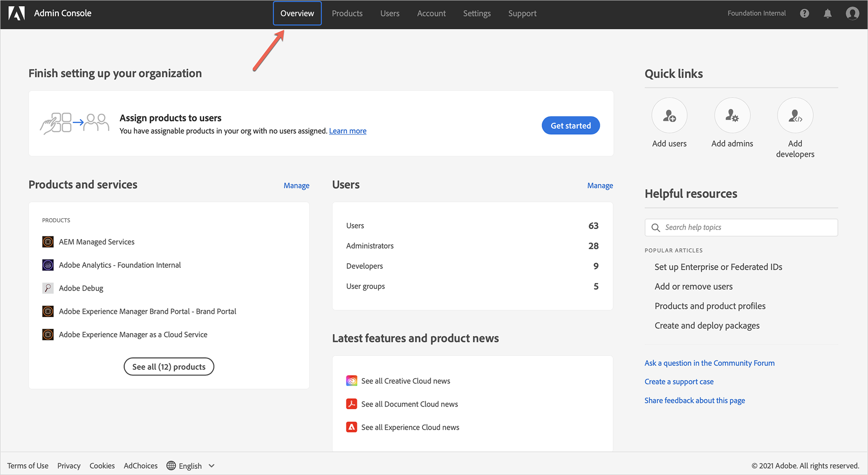
Task: Click See all Creative Cloud news text
Action: point(406,381)
